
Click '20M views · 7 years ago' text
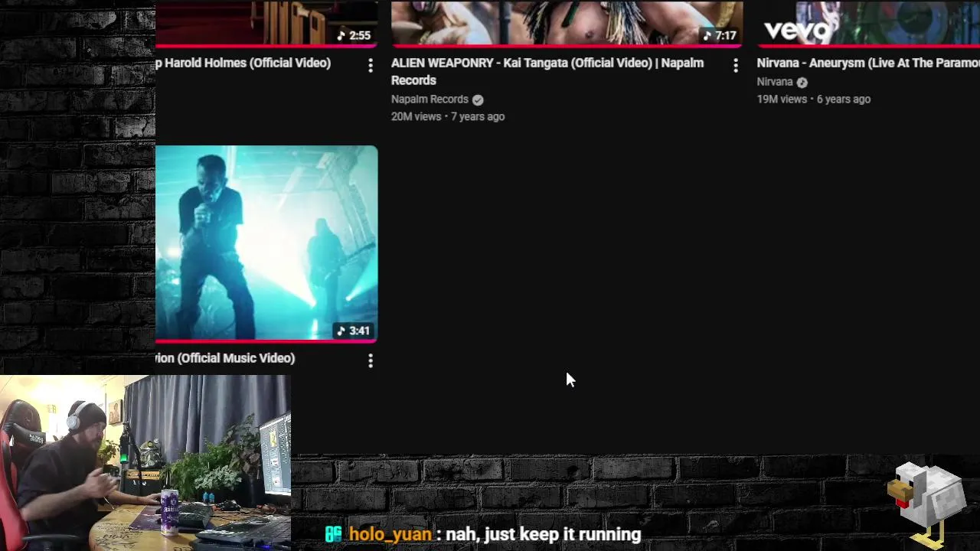(448, 116)
